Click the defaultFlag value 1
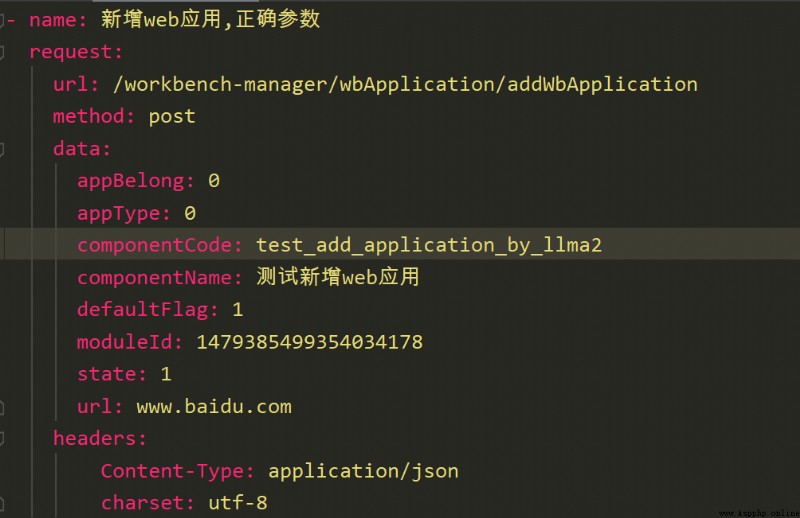800x518 pixels. [x=237, y=310]
